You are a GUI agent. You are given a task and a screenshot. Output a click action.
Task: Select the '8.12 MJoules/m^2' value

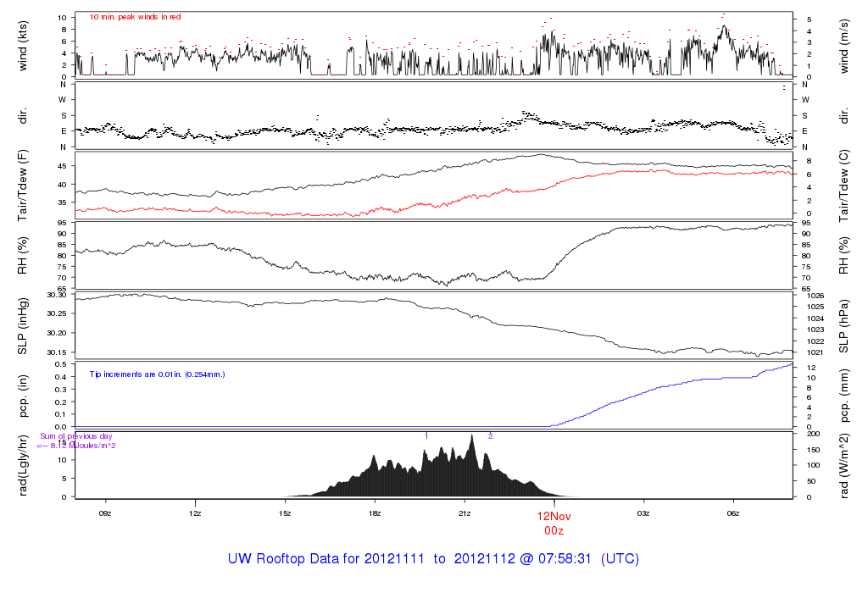tap(83, 446)
